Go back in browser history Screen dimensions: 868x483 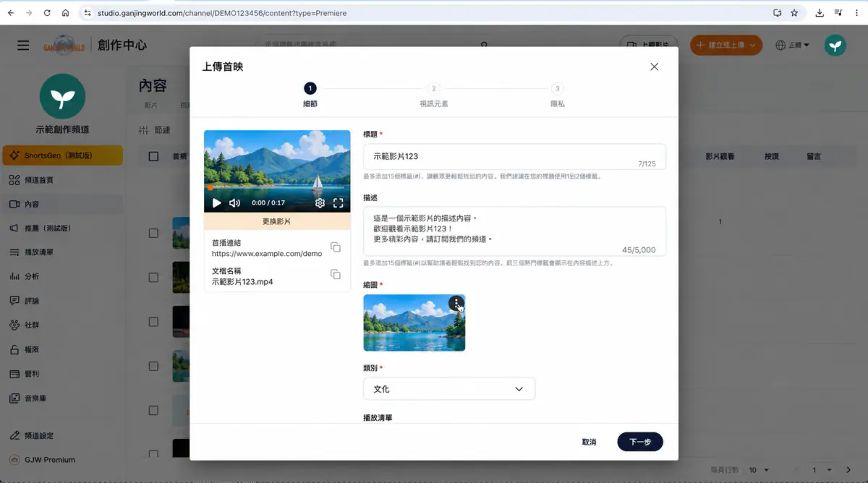[x=11, y=13]
